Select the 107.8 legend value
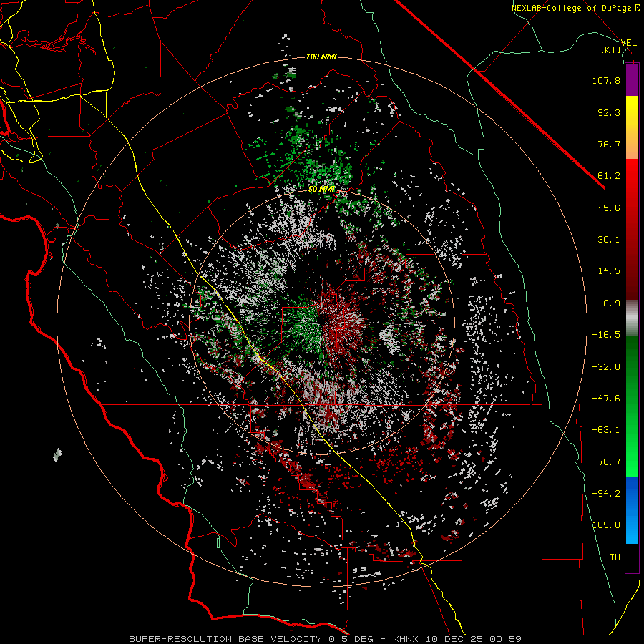Image resolution: width=644 pixels, height=644 pixels. [606, 80]
